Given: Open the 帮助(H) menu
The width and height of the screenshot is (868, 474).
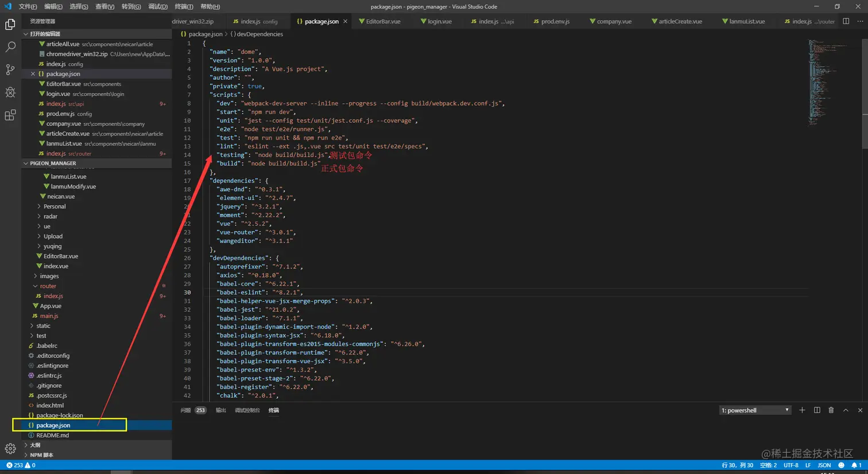Looking at the screenshot, I should [210, 7].
